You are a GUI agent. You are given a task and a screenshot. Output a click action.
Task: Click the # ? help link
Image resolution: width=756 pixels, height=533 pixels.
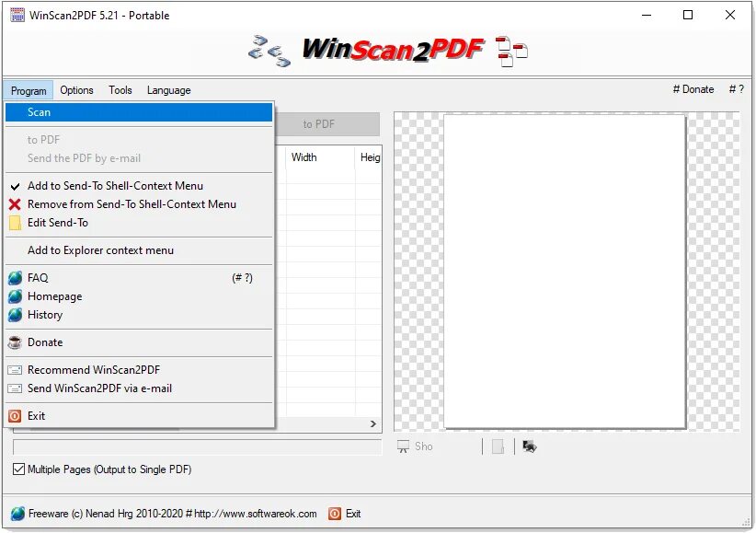point(737,89)
